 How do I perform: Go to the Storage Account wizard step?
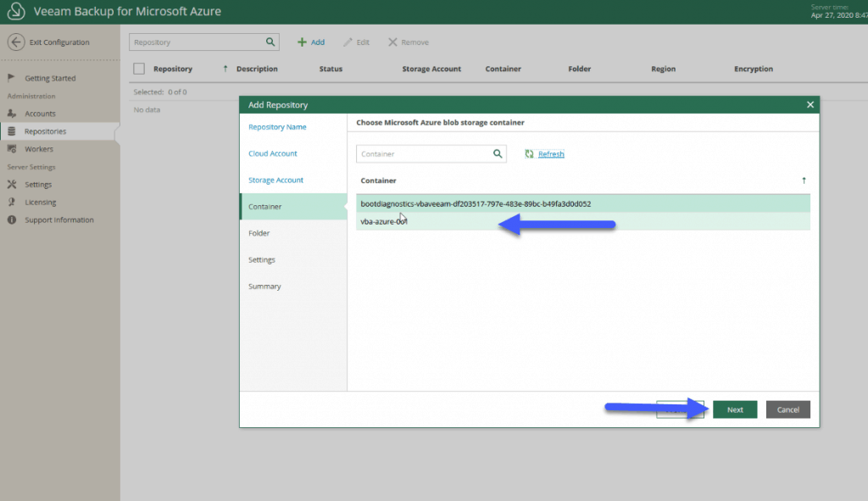click(275, 180)
